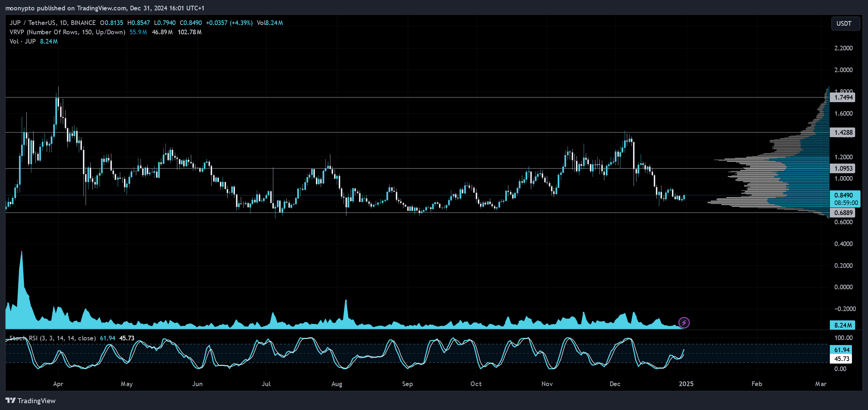Click the May label on time axis
This screenshot has width=868, height=410.
(x=127, y=384)
